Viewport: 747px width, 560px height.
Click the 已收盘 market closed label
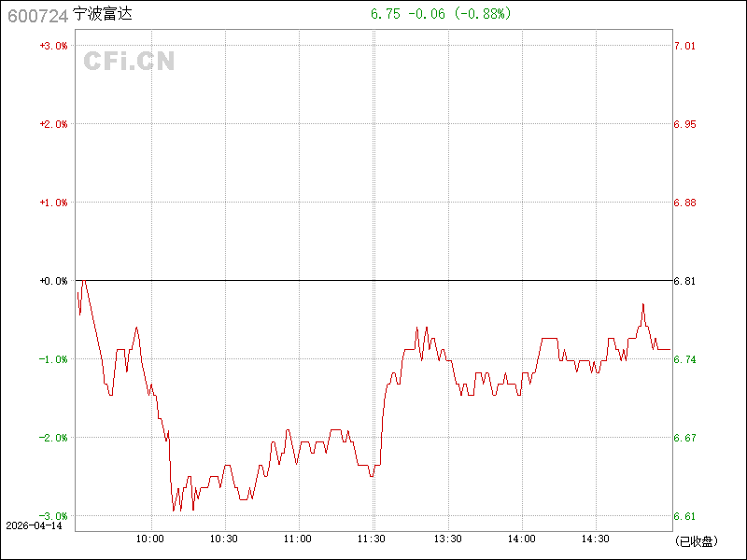click(695, 540)
